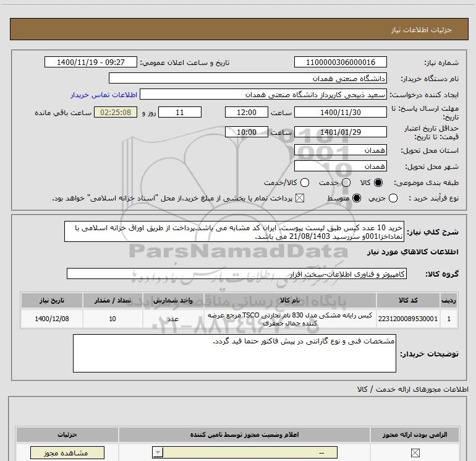The height and width of the screenshot is (461, 476).
Task: Click the delivery city field همدان
Action: 340,166
